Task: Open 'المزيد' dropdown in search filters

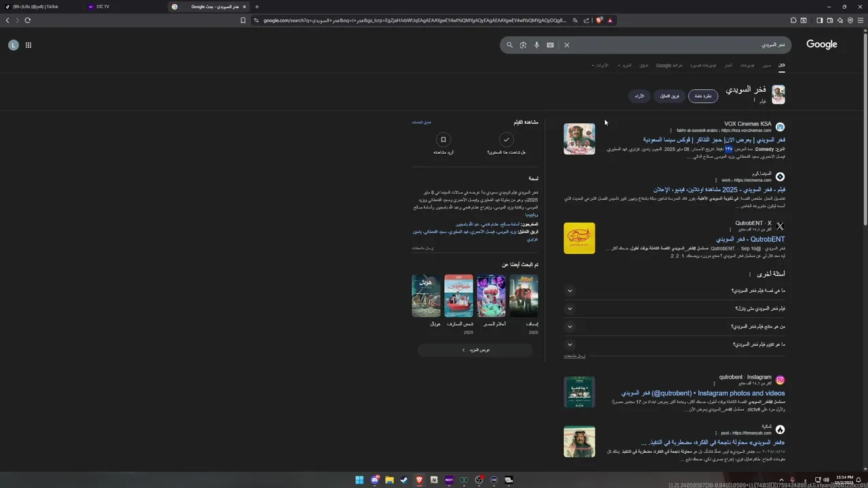Action: point(625,66)
